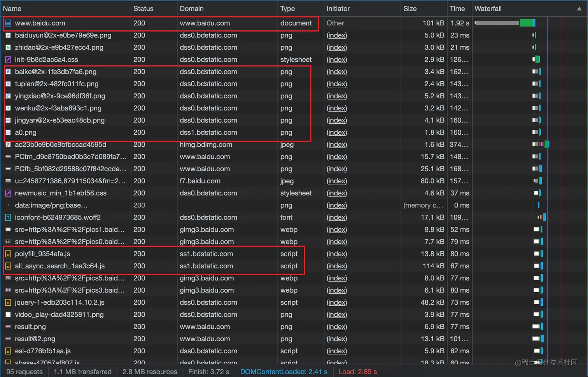
Task: Click the waterfall bar of ac23b0e9b0e9bfbccad4595d
Action: (x=541, y=144)
